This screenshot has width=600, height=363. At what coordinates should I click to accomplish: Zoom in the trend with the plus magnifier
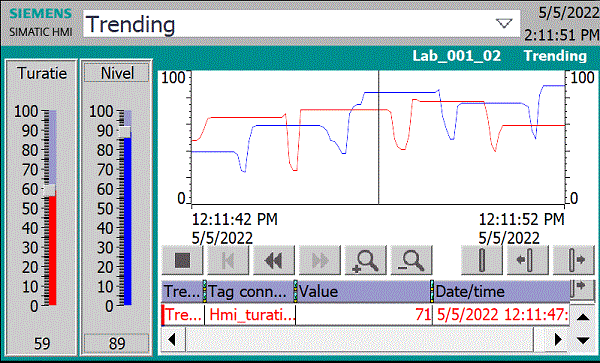[366, 260]
